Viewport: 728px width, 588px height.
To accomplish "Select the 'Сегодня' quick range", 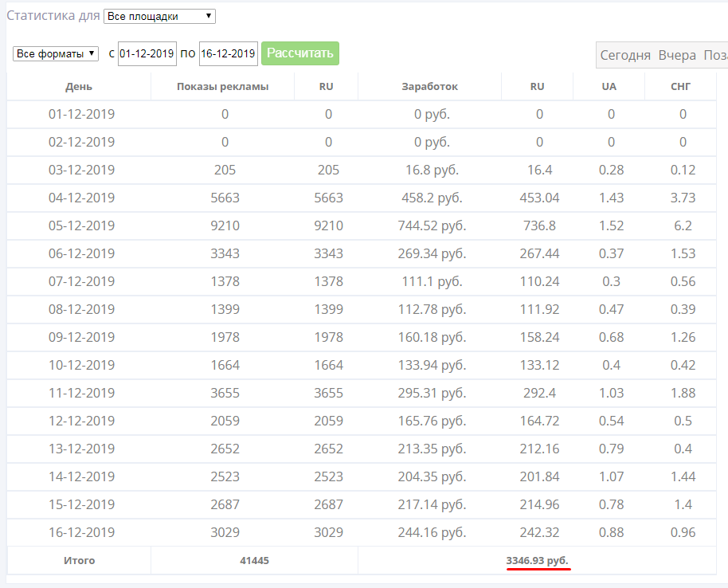I will (625, 55).
